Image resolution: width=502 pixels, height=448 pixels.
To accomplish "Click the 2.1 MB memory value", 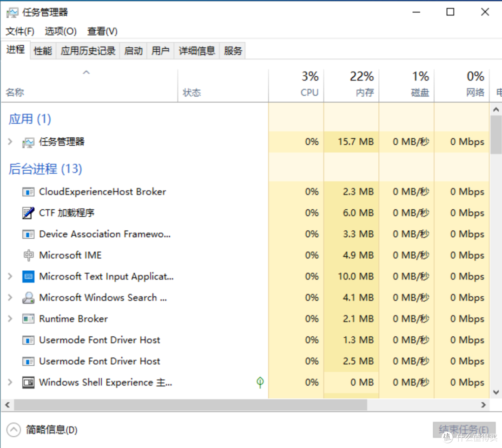I will [x=358, y=319].
